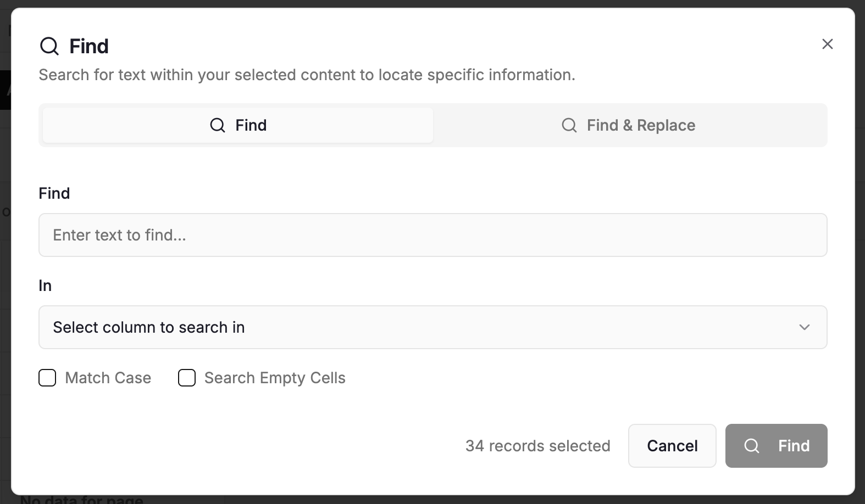Click the 'Find' label above the text field

pos(54,193)
